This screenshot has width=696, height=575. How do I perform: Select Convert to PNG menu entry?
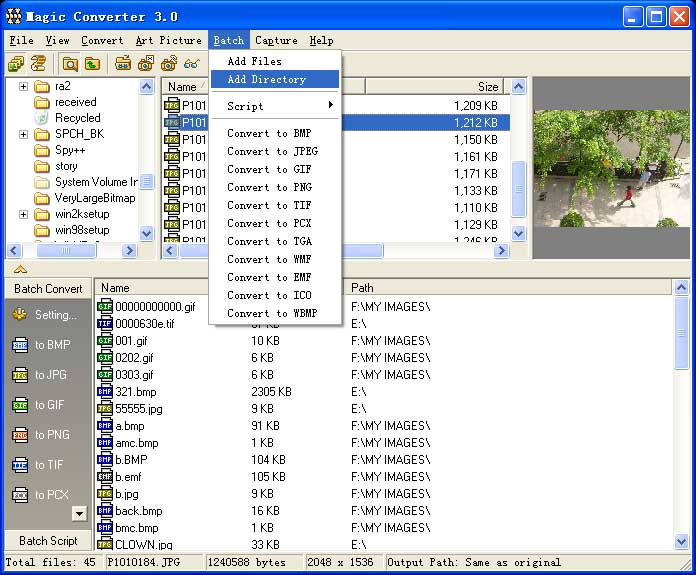click(x=275, y=187)
